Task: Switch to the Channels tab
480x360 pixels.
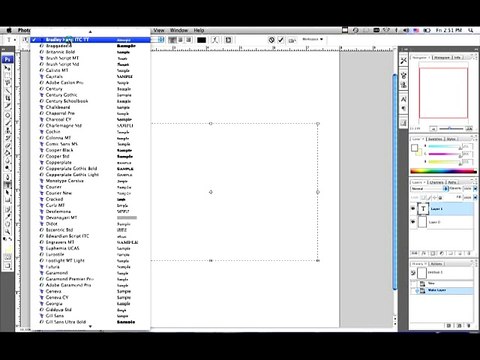Action: coord(437,182)
